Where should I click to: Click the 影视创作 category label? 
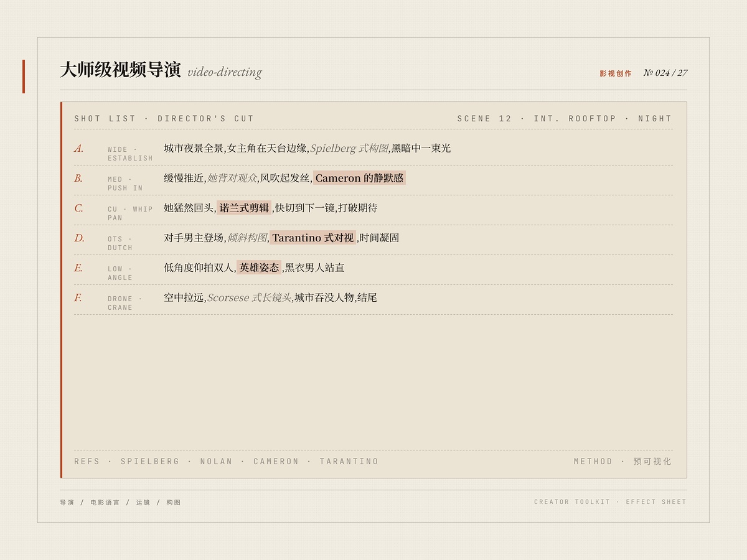click(616, 73)
